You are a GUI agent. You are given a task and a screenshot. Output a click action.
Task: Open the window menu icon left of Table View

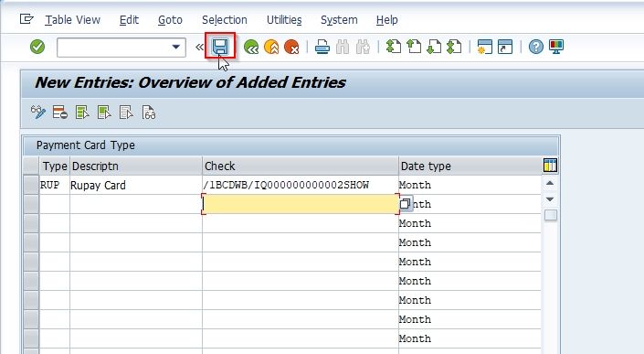click(x=26, y=19)
